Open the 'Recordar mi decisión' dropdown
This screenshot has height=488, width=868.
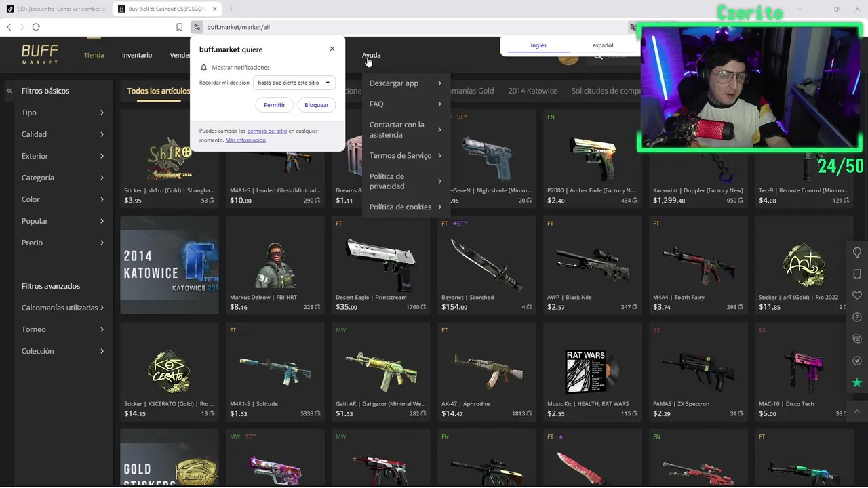[294, 83]
